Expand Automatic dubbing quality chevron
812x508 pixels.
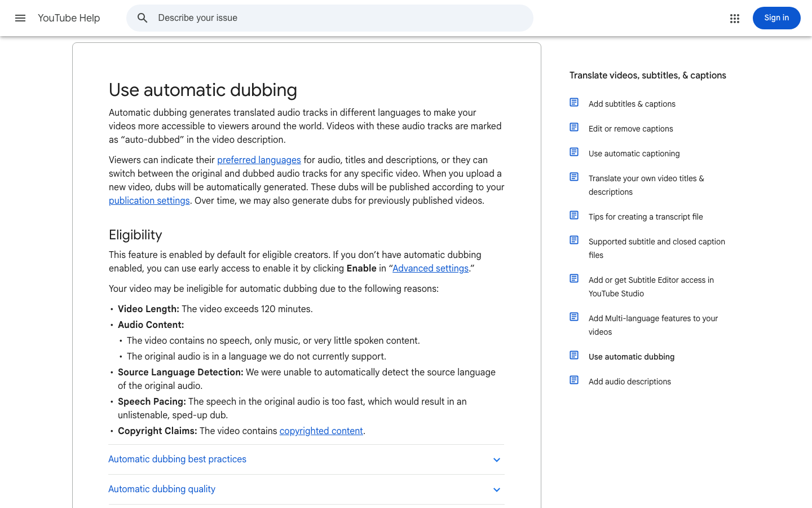(x=497, y=490)
